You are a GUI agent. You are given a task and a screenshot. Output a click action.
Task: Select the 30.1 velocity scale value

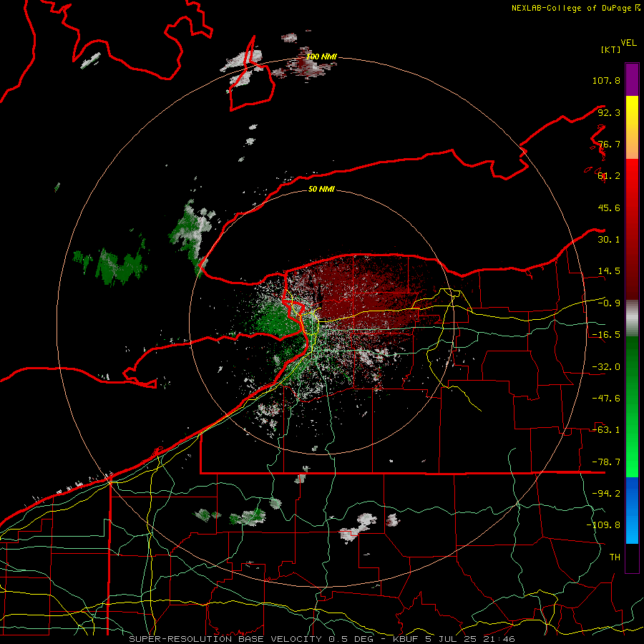[609, 240]
